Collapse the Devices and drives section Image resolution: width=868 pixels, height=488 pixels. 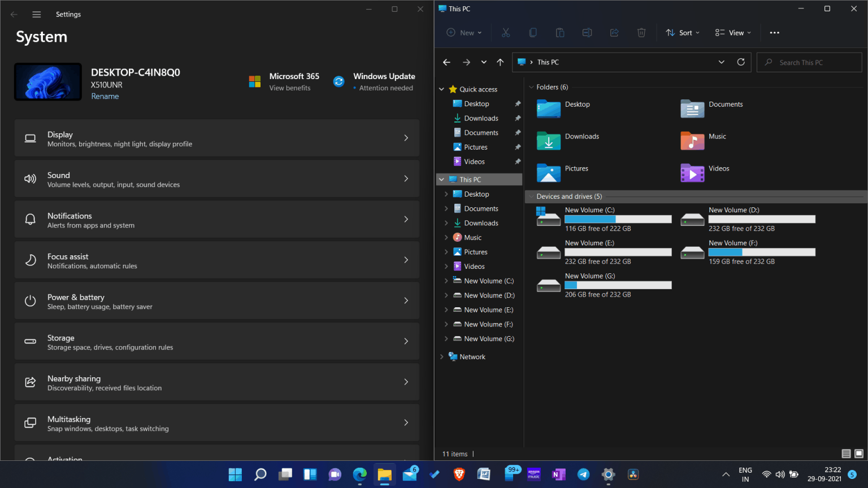tap(530, 196)
